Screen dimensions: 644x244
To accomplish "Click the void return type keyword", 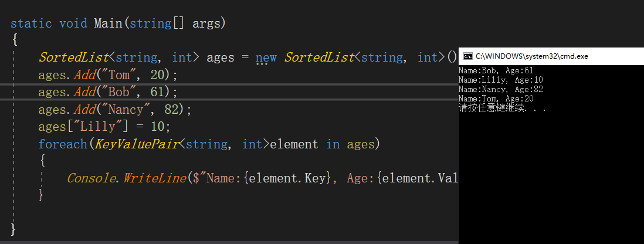I will 73,23.
